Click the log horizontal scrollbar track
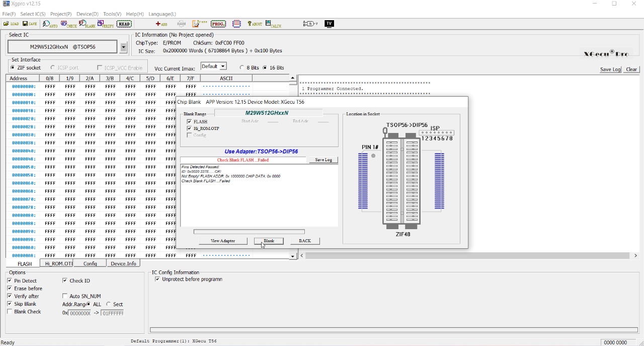 tap(468, 256)
